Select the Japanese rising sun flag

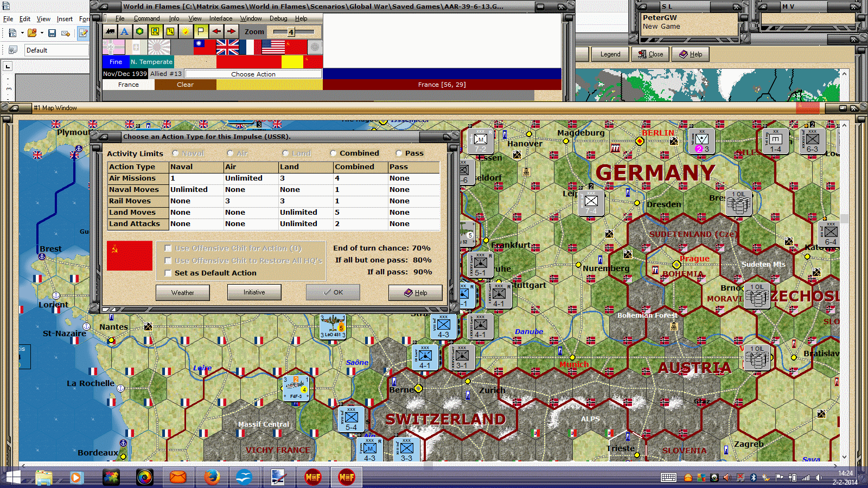click(159, 47)
